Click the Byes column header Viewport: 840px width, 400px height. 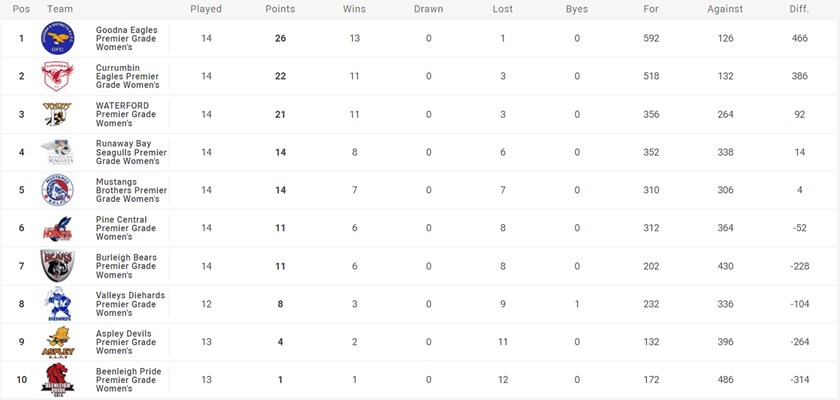577,9
